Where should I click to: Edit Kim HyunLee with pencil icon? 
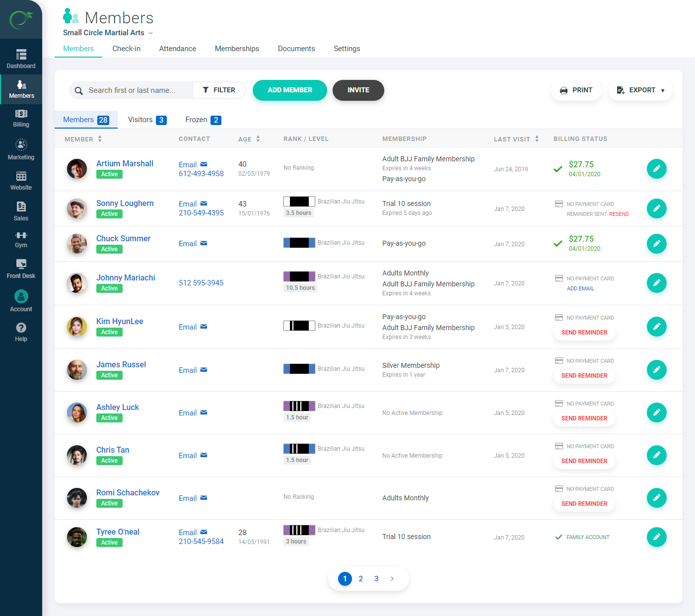pyautogui.click(x=656, y=327)
